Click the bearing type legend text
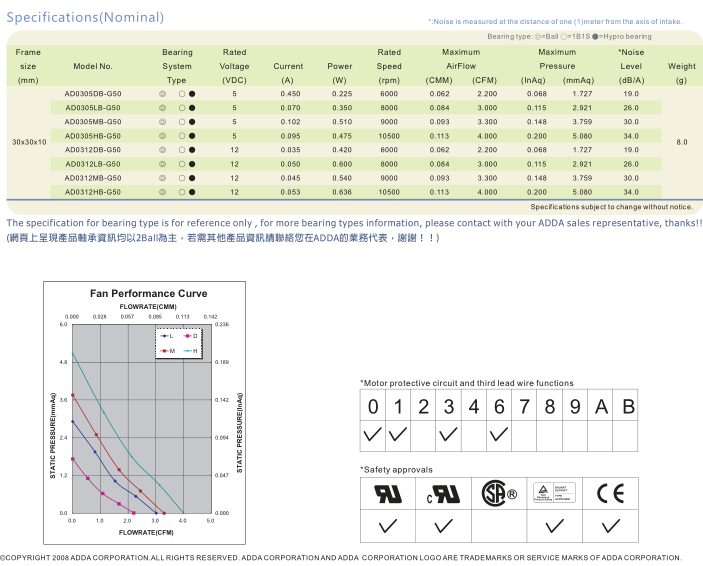The height and width of the screenshot is (566, 703). (569, 36)
